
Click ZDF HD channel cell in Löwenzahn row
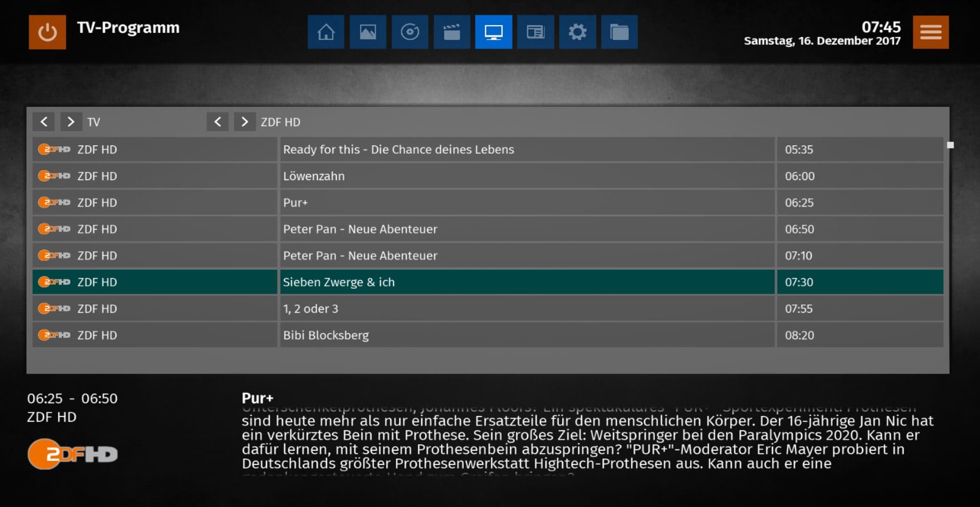pos(154,176)
